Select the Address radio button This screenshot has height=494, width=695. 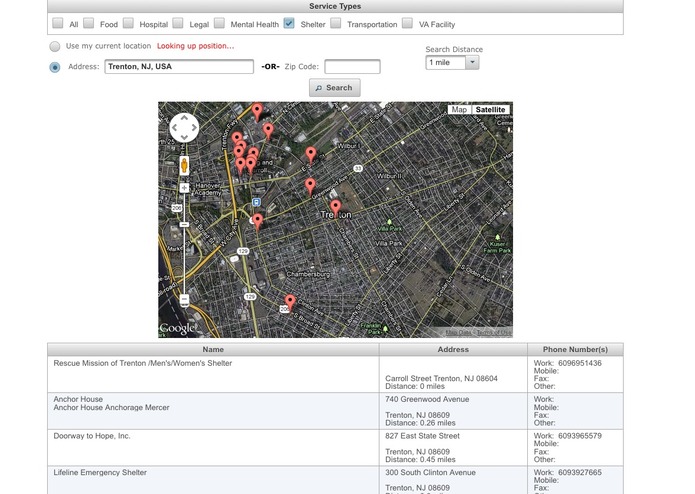click(55, 67)
